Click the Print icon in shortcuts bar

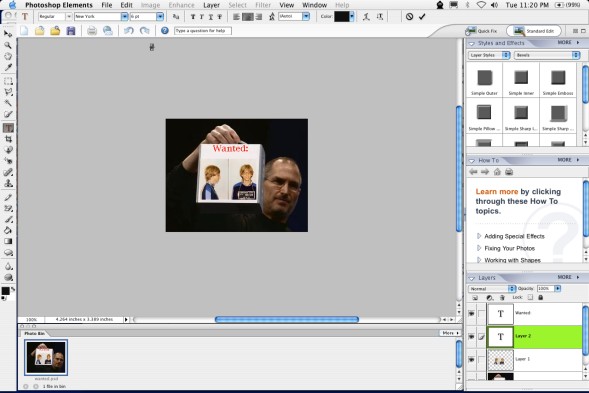tap(92, 31)
